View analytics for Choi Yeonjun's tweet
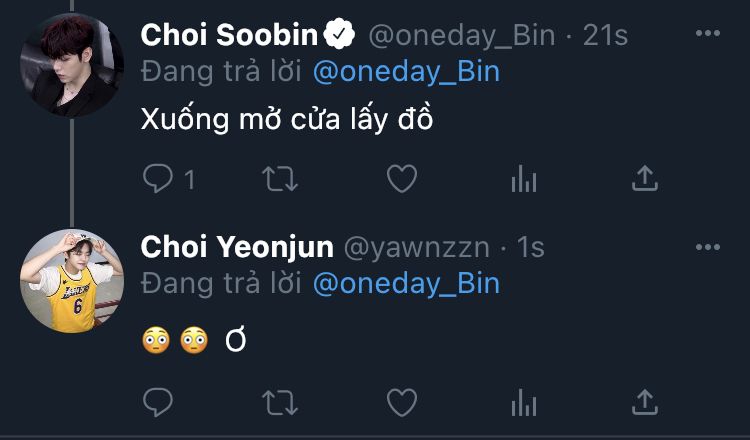The width and height of the screenshot is (750, 440). (523, 402)
